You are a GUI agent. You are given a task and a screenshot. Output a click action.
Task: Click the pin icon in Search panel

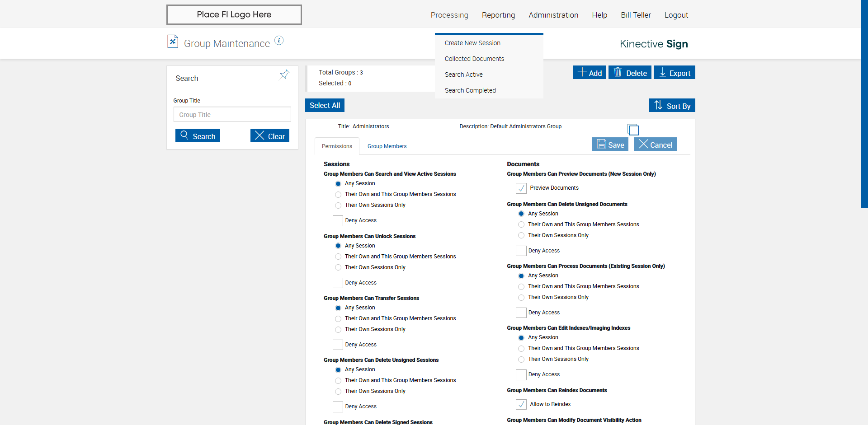click(x=285, y=75)
